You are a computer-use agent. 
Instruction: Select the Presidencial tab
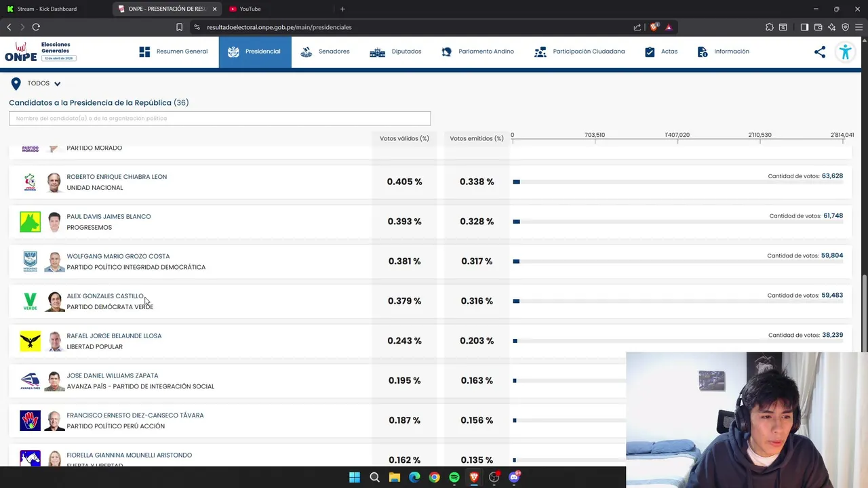point(255,52)
